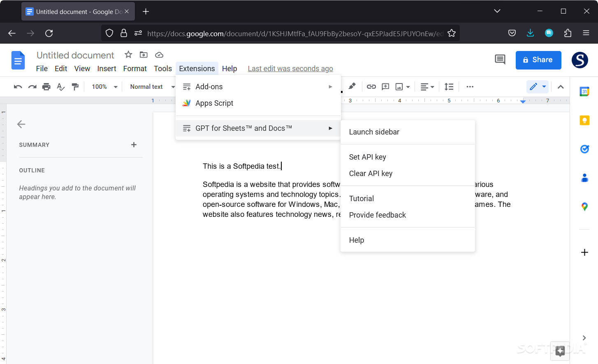This screenshot has height=364, width=598.
Task: Open Google Calendar side panel
Action: (584, 91)
